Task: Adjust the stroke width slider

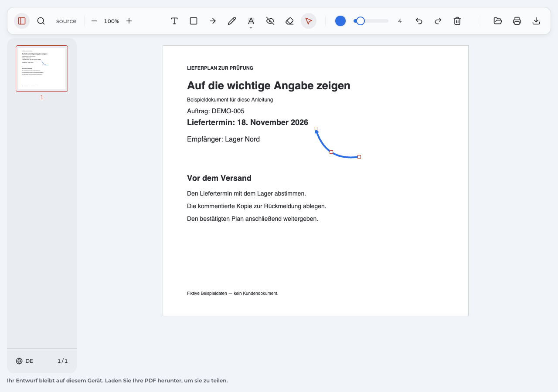Action: [371, 21]
